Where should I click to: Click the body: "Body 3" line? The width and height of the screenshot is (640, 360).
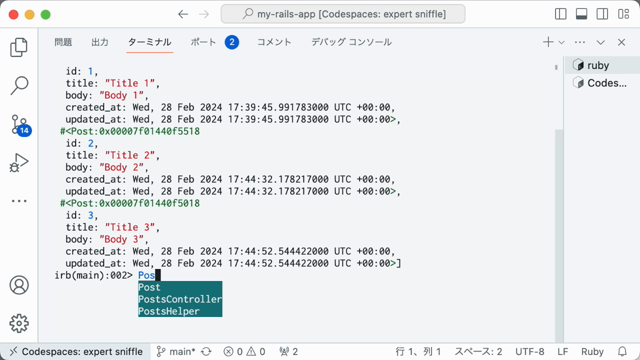click(x=107, y=239)
